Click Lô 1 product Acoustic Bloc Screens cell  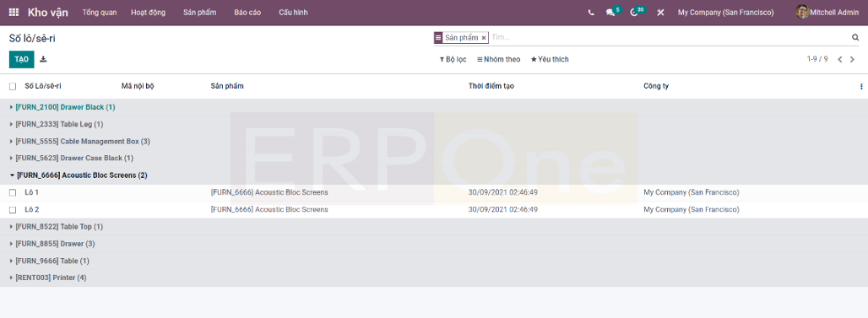(269, 192)
